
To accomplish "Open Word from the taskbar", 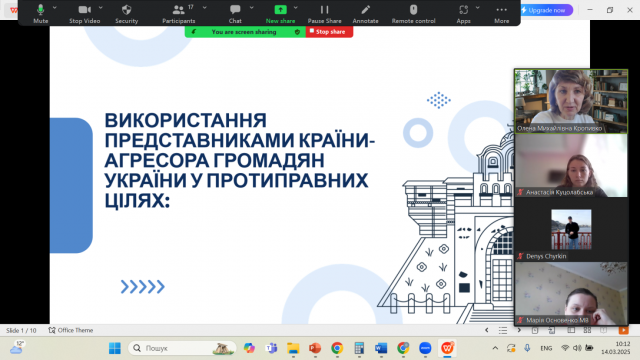I will click(x=381, y=348).
